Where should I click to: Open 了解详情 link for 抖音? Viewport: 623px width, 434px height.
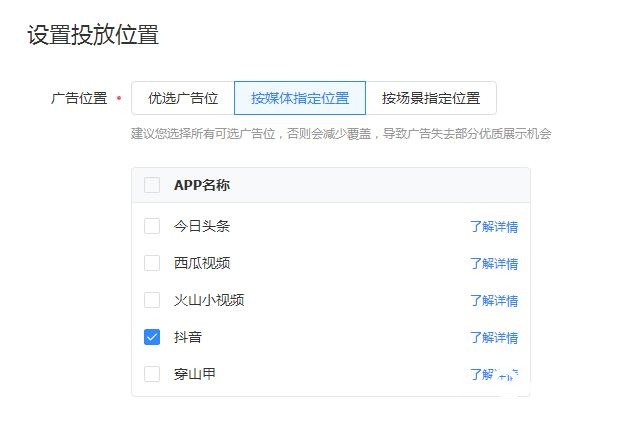tap(494, 337)
